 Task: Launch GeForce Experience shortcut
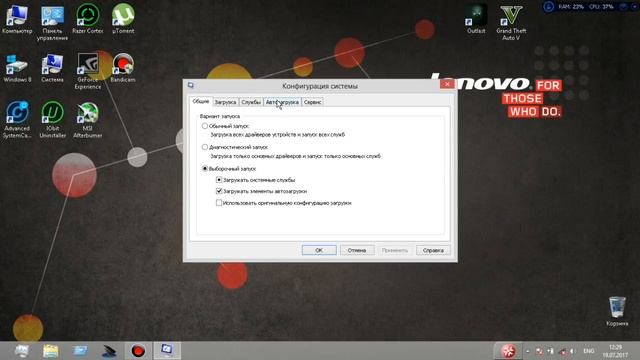pyautogui.click(x=88, y=71)
